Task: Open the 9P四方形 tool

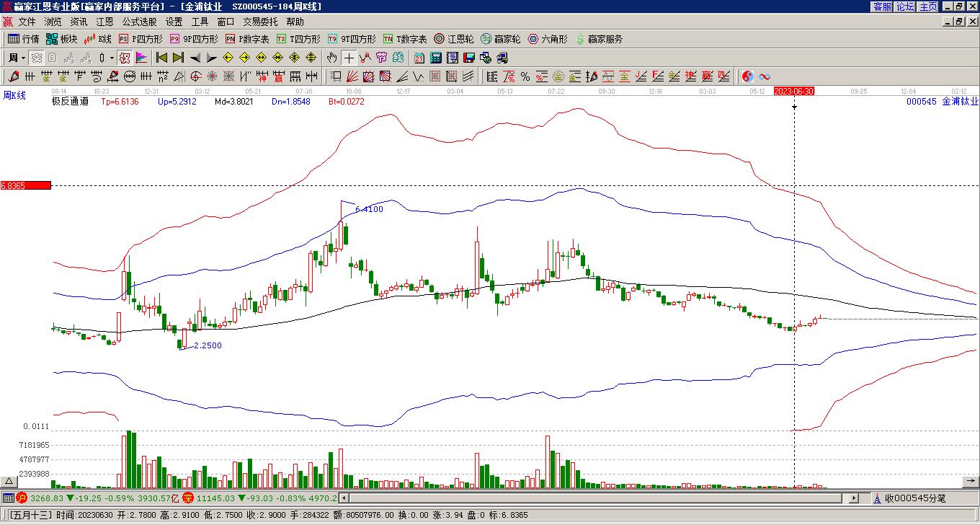Action: pyautogui.click(x=194, y=39)
